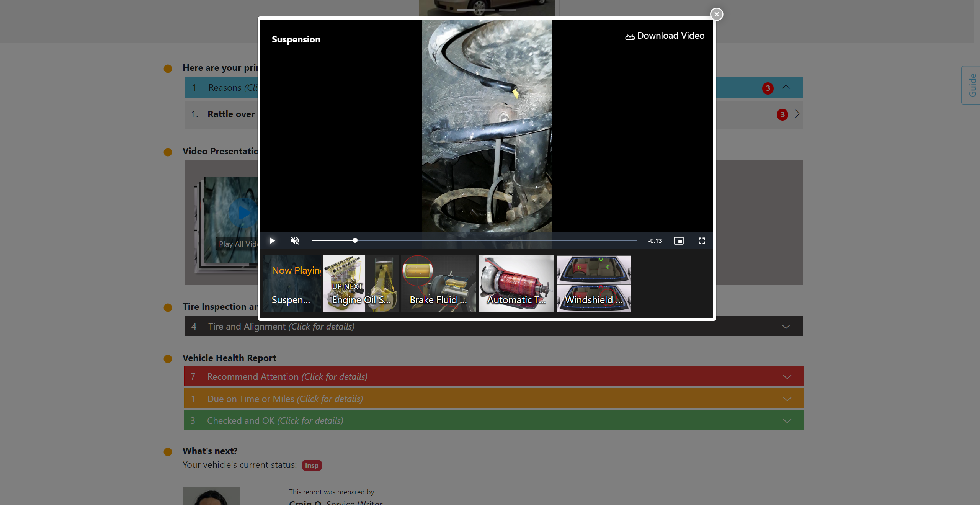Expand Recommend Attention section
The image size is (980, 505).
(787, 377)
